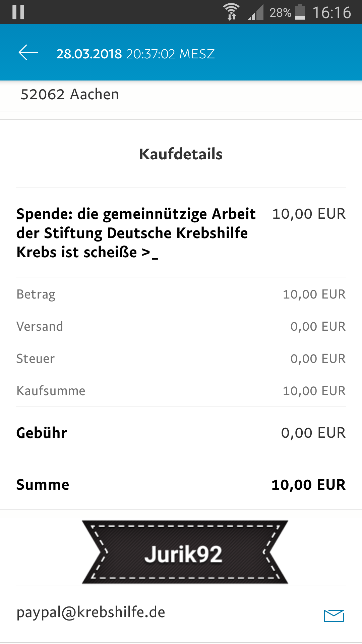Screen dimensions: 362x644
Task: Tap the 28% battery percentage text
Action: coord(281,13)
